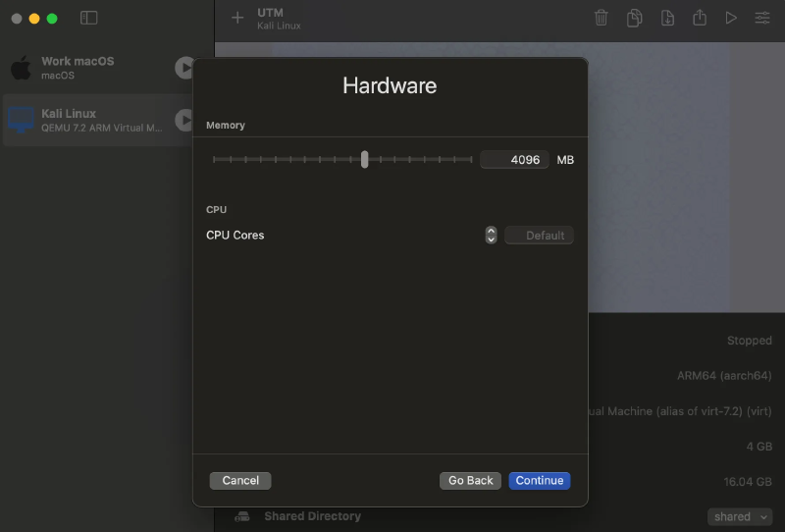The height and width of the screenshot is (532, 785).
Task: Click the move VM document icon
Action: pyautogui.click(x=667, y=18)
